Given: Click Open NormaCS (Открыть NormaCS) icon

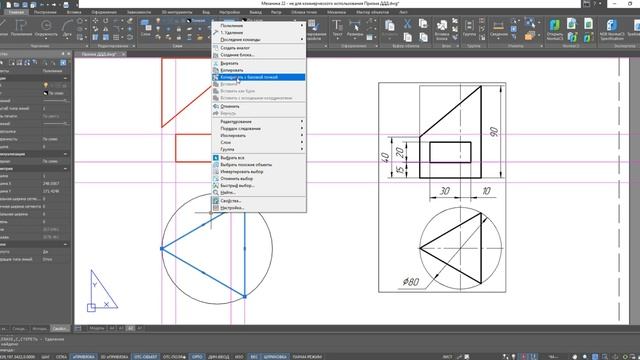Looking at the screenshot, I should [555, 29].
